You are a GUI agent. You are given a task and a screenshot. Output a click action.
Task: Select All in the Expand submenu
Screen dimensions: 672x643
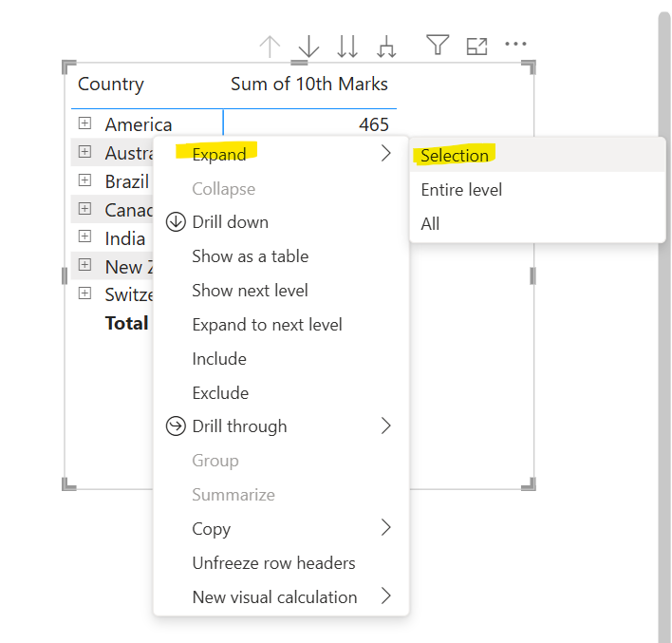(431, 224)
